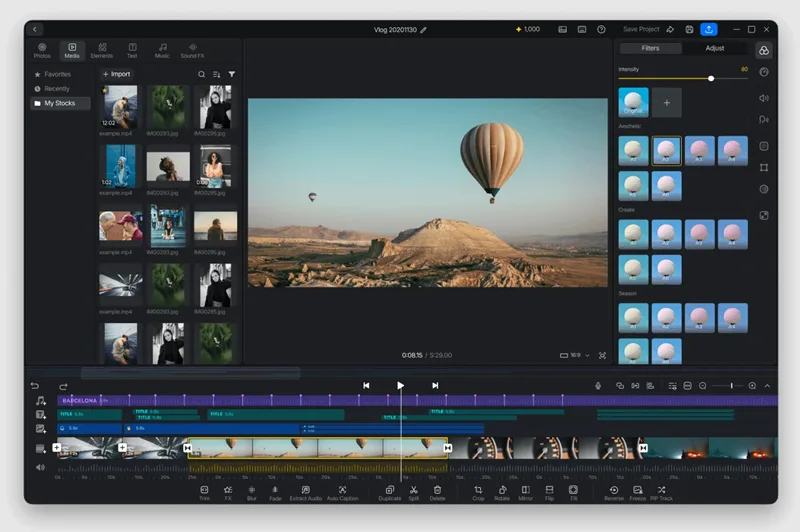Open the 16:9 aspect ratio dropdown
800x532 pixels.
(x=574, y=355)
